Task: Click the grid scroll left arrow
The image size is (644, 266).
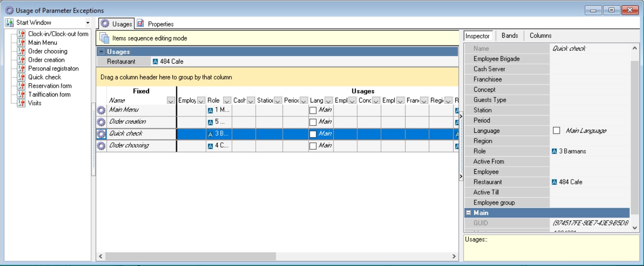Action: 100,256
